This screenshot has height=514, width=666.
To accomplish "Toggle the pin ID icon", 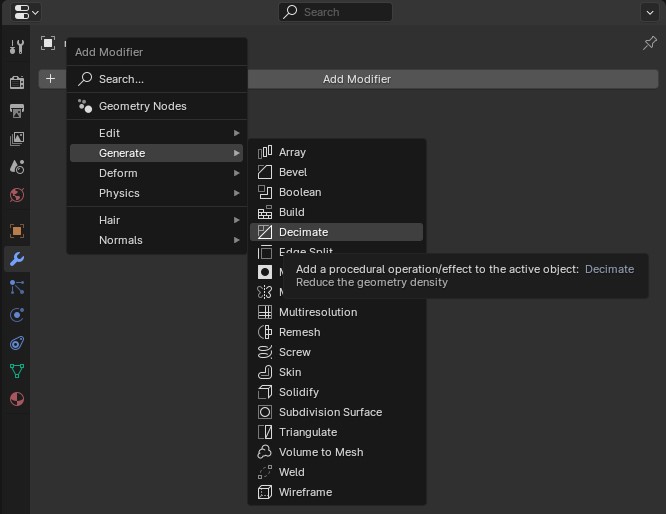I will (x=649, y=43).
